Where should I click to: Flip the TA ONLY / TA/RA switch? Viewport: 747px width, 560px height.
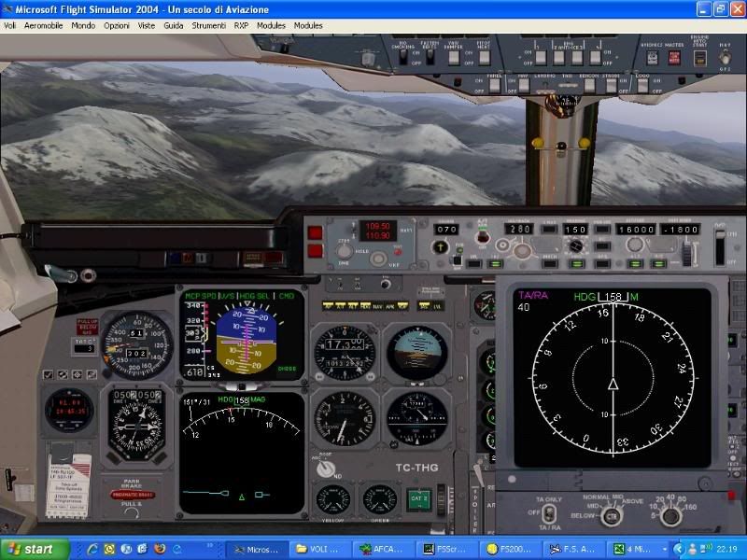[549, 513]
